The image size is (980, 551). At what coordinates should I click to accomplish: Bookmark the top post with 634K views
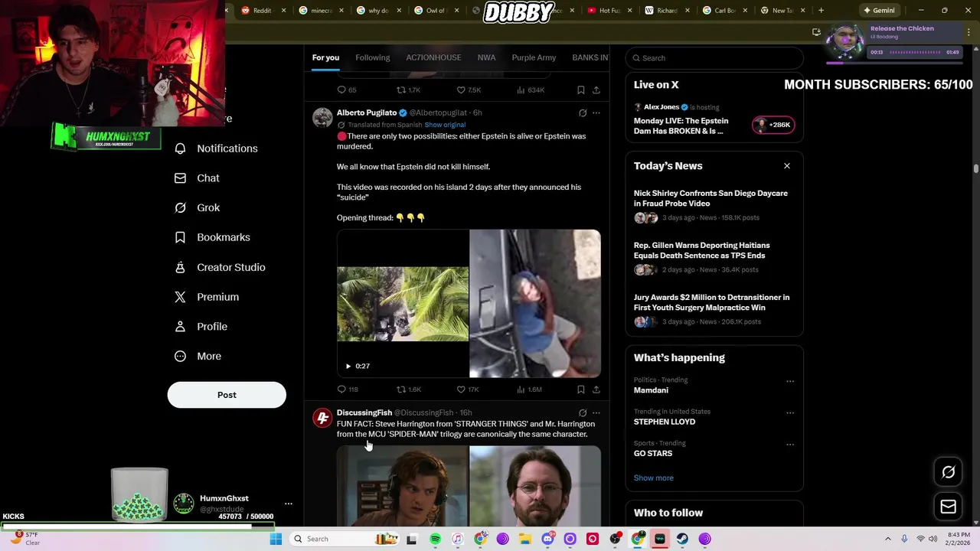[x=581, y=90]
